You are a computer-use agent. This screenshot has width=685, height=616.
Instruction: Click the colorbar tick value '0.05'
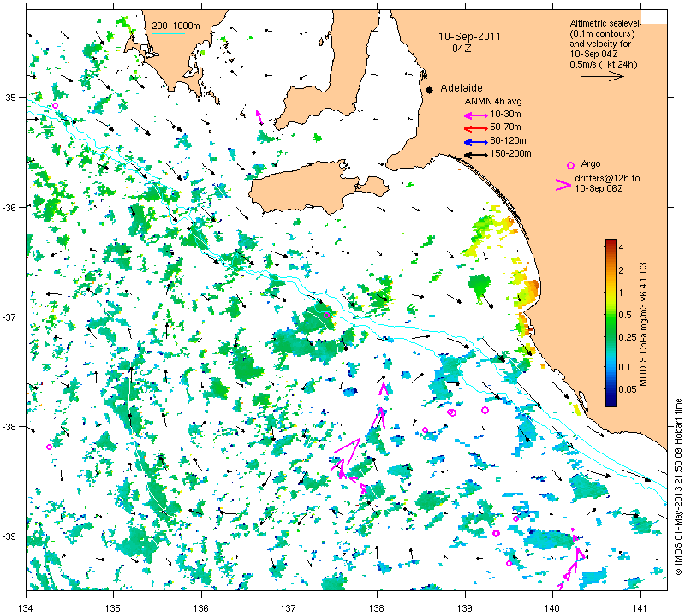(x=628, y=389)
